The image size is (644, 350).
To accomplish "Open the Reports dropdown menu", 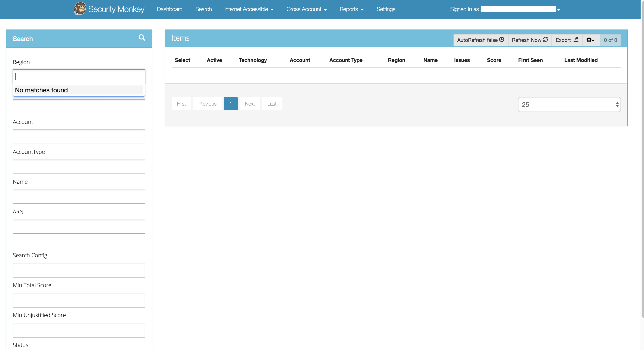I will tap(351, 9).
